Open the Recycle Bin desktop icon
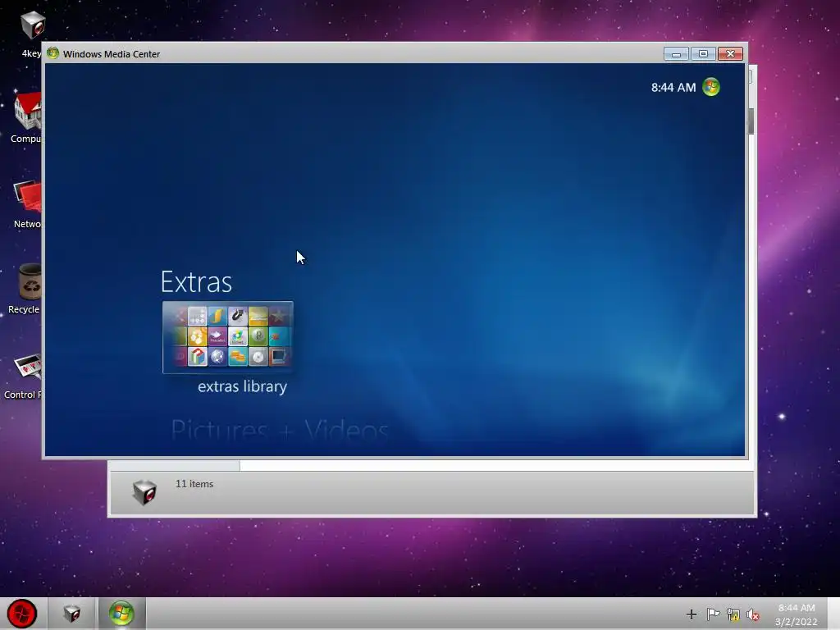Screen dimensions: 840x630 (25, 288)
